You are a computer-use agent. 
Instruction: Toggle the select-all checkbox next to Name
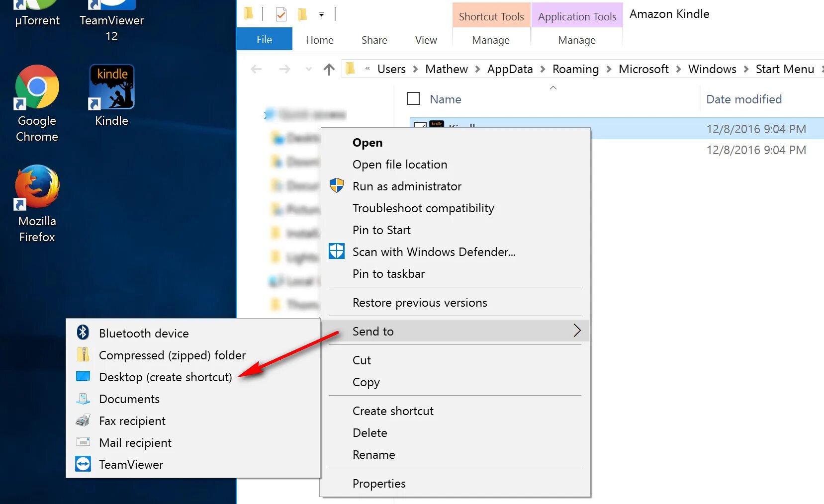[x=413, y=98]
